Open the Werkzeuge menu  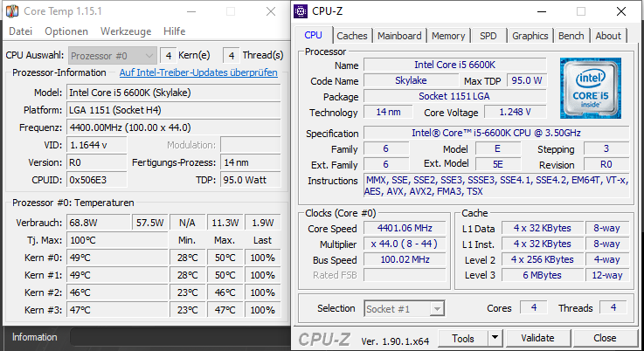[126, 31]
